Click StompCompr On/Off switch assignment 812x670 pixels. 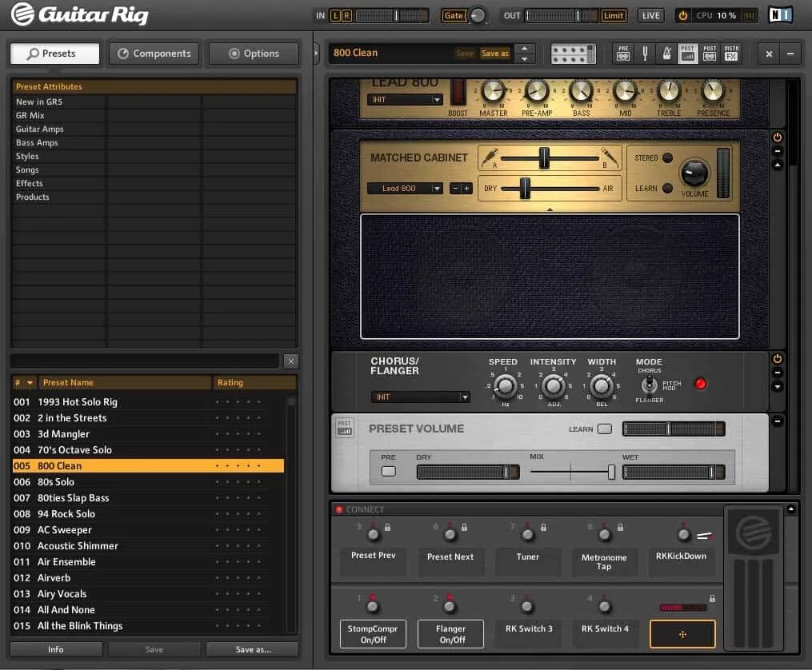click(373, 634)
